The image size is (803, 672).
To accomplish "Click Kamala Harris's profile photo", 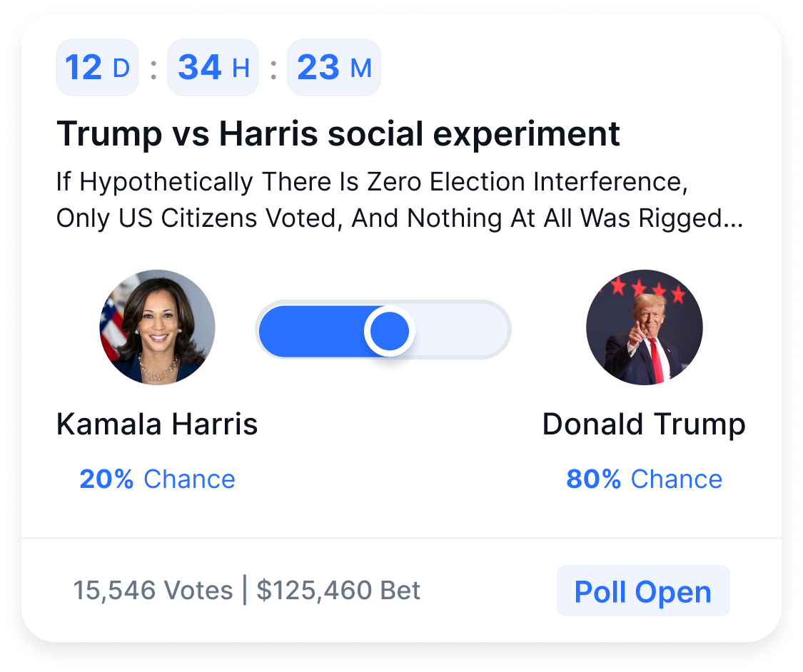I will tap(157, 327).
